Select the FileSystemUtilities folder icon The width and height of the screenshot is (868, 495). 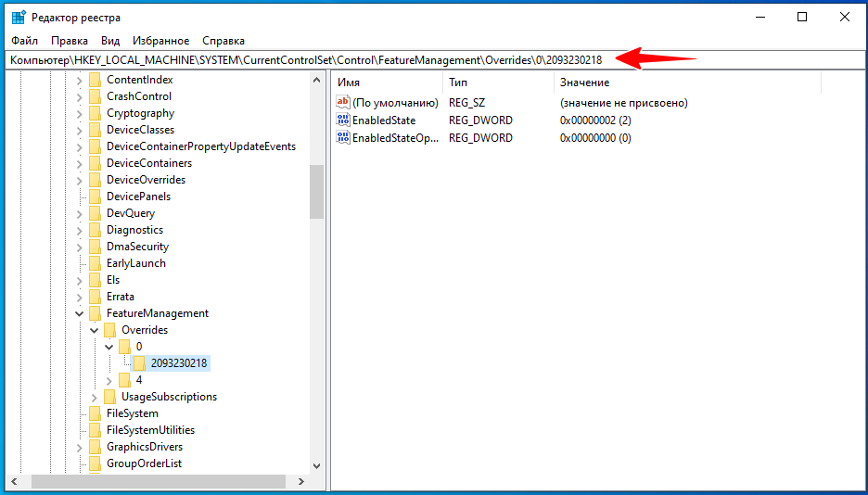point(95,430)
